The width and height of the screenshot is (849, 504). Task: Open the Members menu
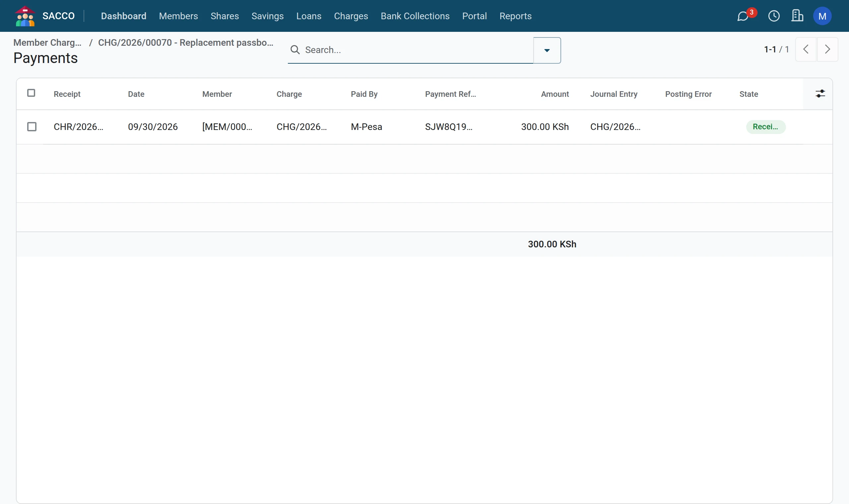(178, 16)
